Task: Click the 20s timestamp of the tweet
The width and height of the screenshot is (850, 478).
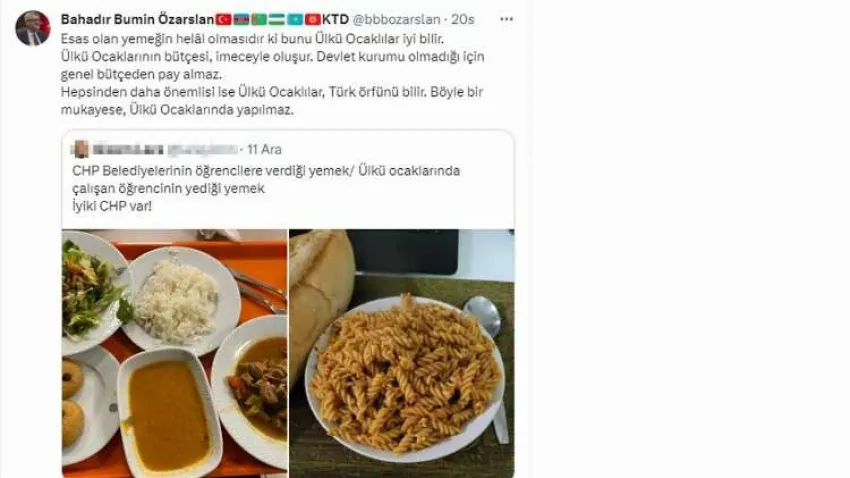Action: coord(462,20)
